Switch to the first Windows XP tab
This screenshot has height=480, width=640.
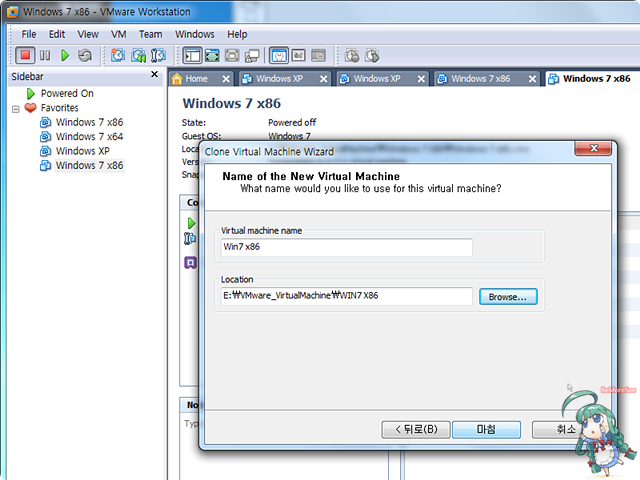[280, 79]
